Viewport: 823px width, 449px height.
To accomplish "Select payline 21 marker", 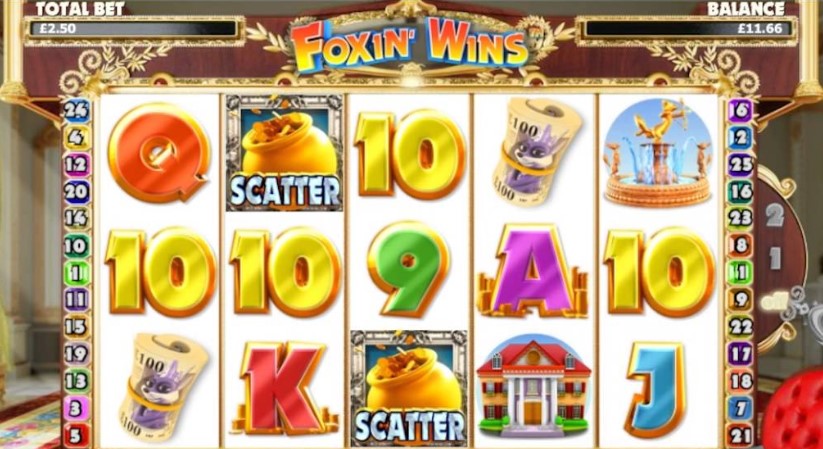I will (741, 435).
